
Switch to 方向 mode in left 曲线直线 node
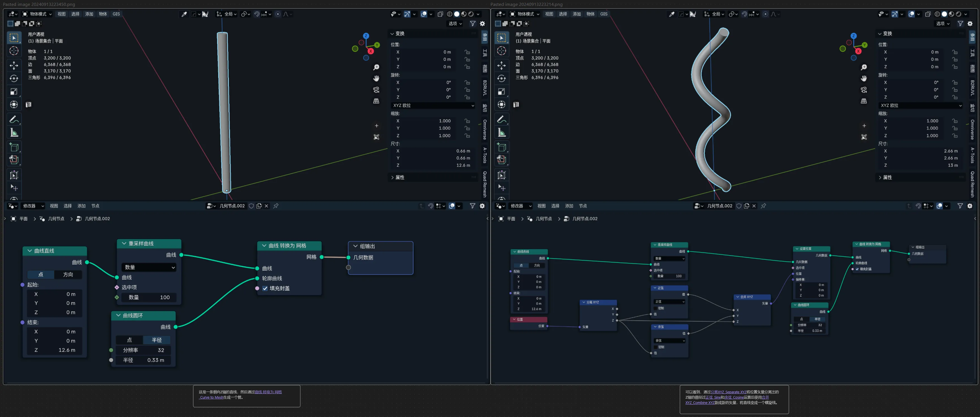click(68, 274)
